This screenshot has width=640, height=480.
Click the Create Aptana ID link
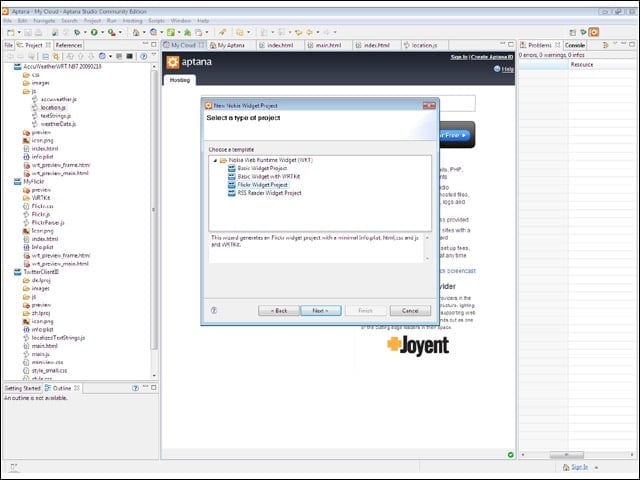point(492,57)
